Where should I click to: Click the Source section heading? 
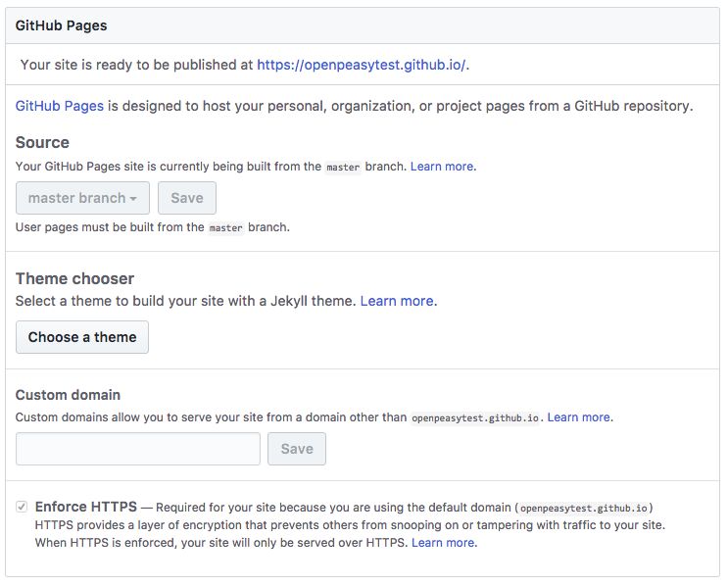[42, 142]
